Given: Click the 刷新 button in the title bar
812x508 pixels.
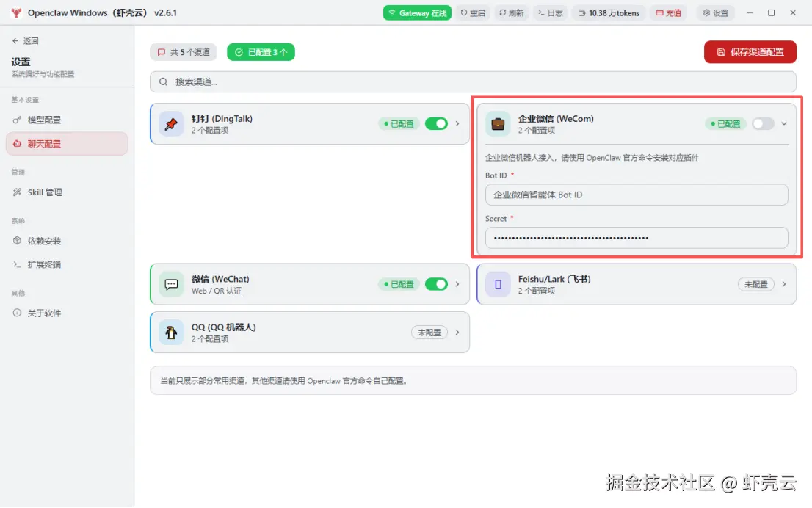Looking at the screenshot, I should tap(512, 13).
